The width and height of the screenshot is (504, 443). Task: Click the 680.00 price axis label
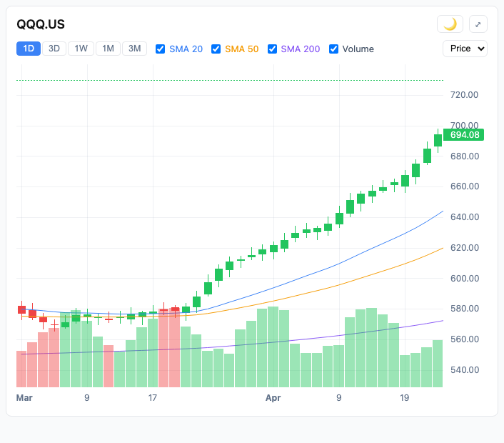tap(465, 156)
